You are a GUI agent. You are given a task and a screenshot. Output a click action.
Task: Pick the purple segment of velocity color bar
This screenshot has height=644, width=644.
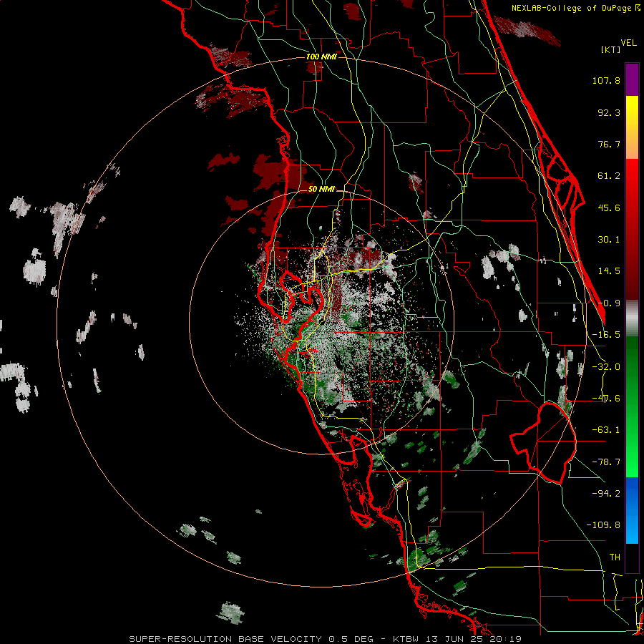pyautogui.click(x=632, y=79)
